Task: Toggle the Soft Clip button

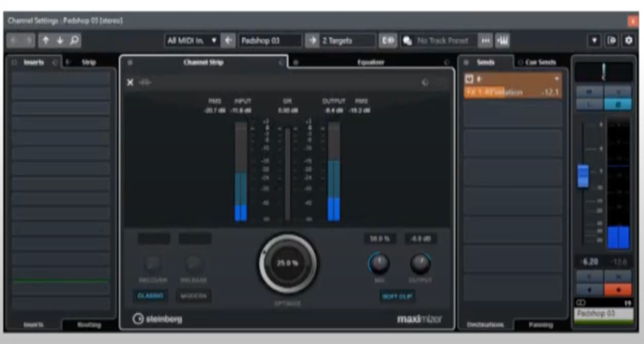Action: [x=397, y=297]
